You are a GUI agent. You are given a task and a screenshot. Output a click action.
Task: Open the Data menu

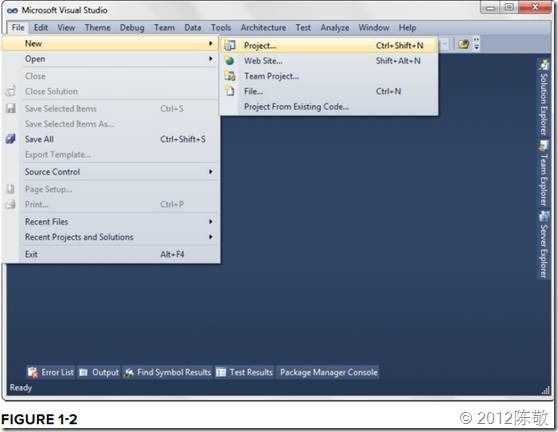[193, 27]
